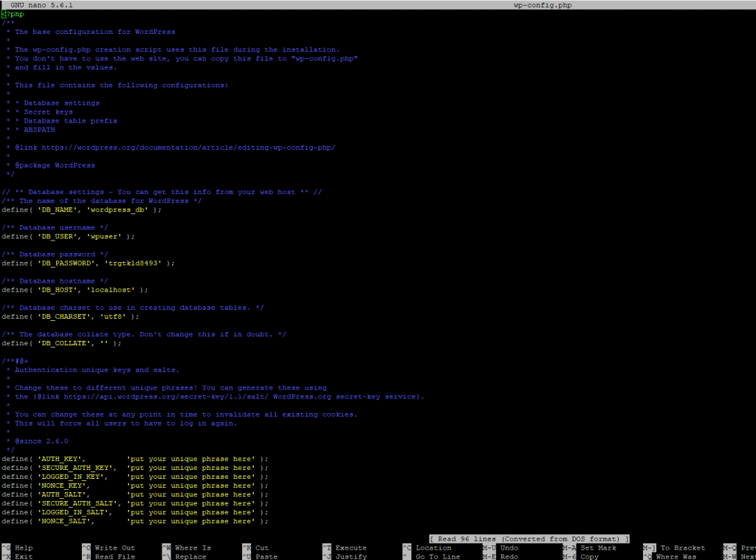
Task: Click the wordpress.org documentation link text
Action: point(188,148)
